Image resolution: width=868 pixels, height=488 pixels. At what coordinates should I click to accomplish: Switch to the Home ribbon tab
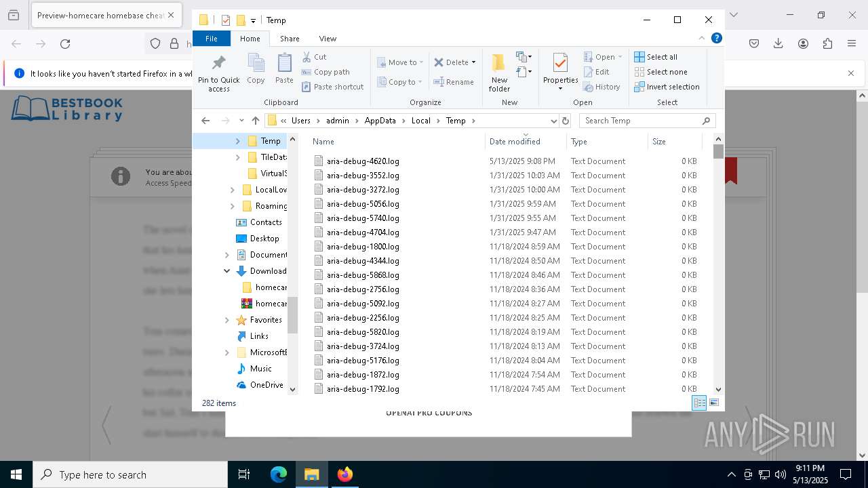[250, 39]
